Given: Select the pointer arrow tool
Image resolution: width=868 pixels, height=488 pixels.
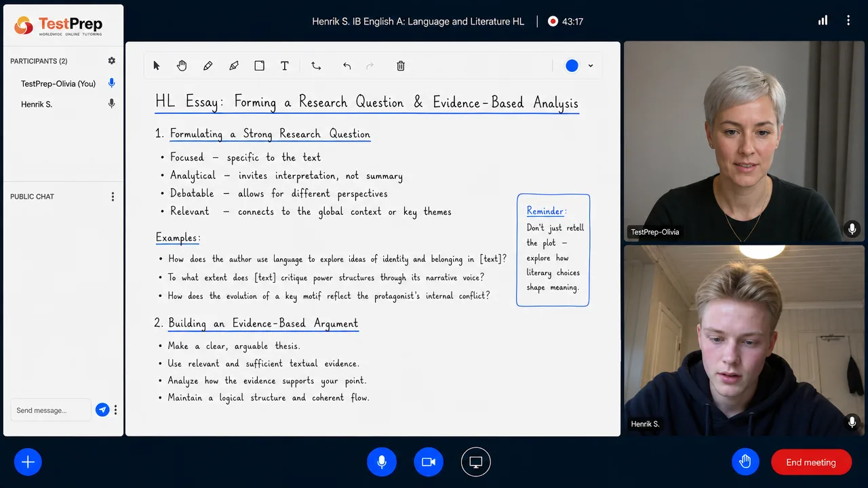Looking at the screenshot, I should (157, 66).
